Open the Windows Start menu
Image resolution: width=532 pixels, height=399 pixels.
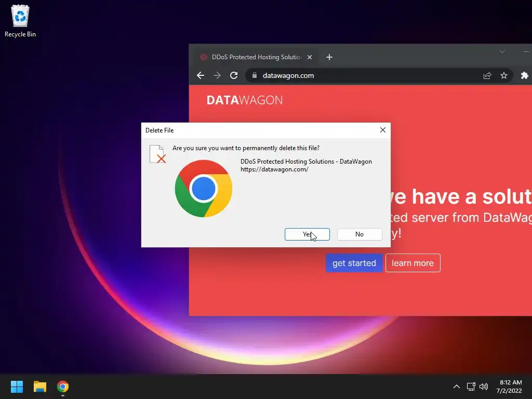point(17,387)
